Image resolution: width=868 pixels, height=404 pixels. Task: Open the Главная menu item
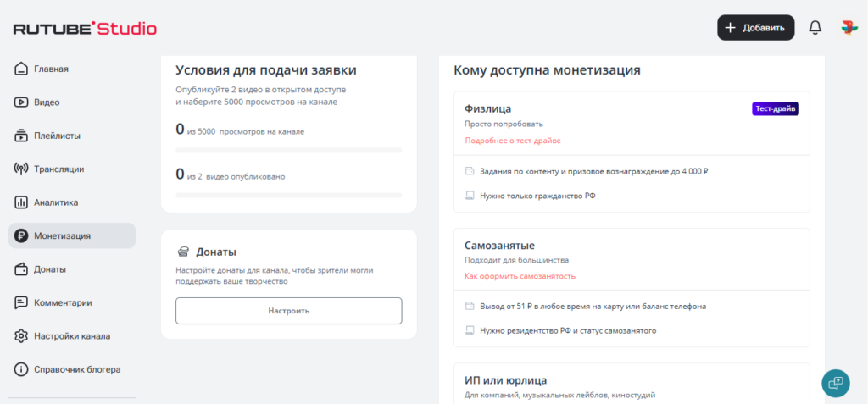click(x=72, y=69)
